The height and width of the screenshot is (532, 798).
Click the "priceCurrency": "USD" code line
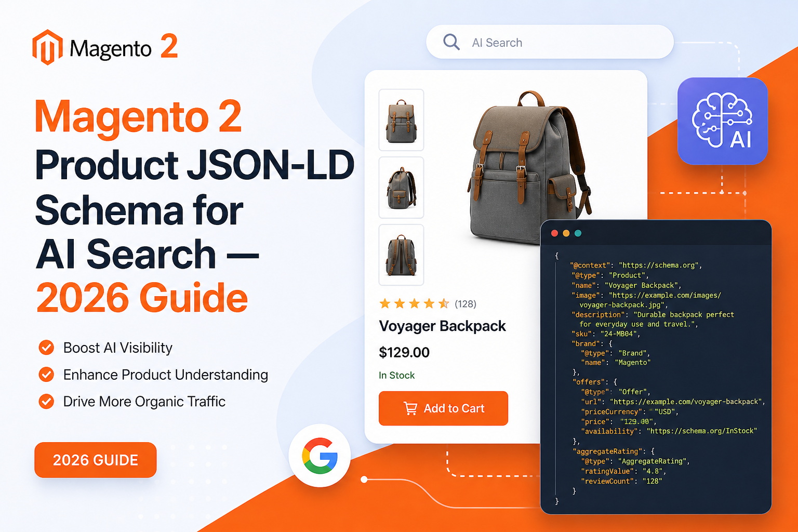pyautogui.click(x=630, y=411)
